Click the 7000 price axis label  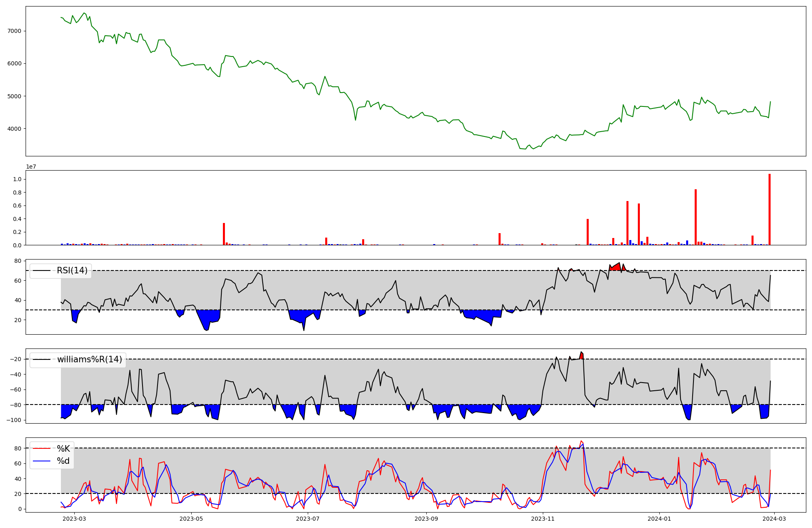(14, 31)
